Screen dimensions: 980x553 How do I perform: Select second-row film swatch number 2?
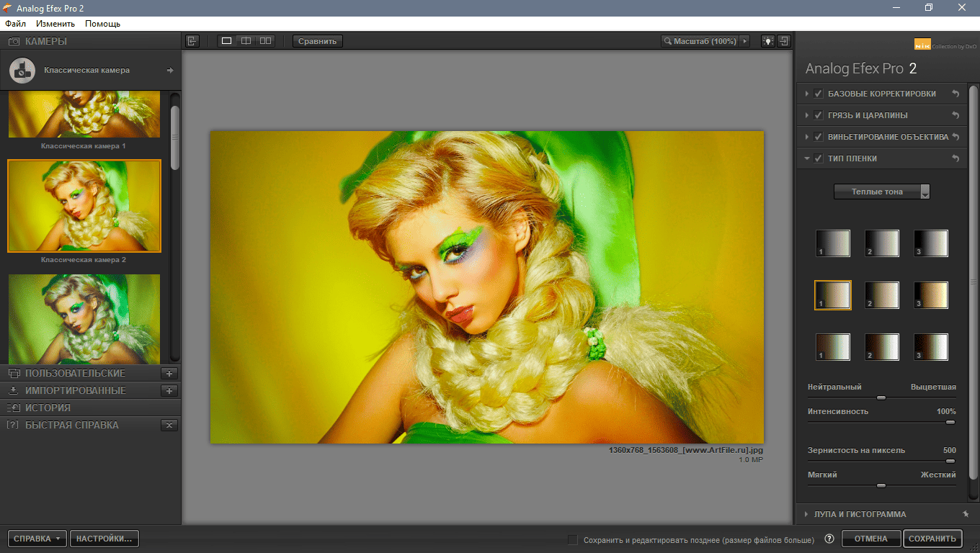(882, 295)
